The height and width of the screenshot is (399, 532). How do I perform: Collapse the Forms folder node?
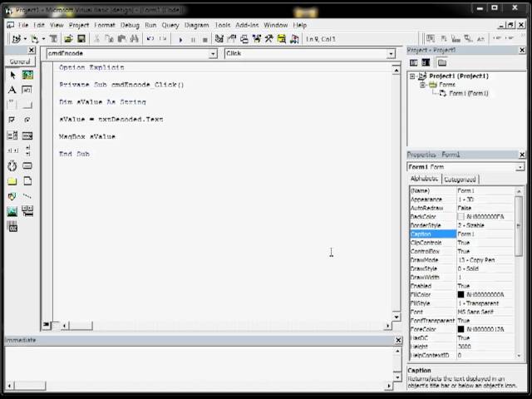422,85
